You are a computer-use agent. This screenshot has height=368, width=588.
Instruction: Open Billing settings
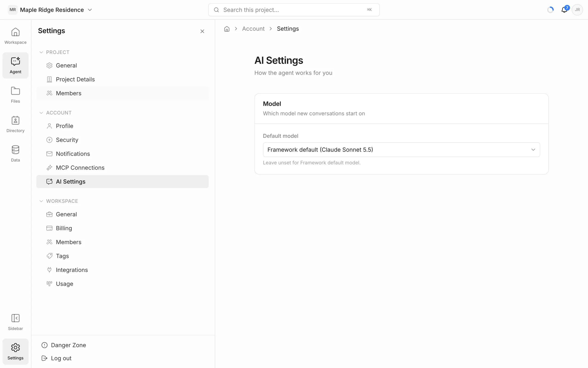pos(122,228)
